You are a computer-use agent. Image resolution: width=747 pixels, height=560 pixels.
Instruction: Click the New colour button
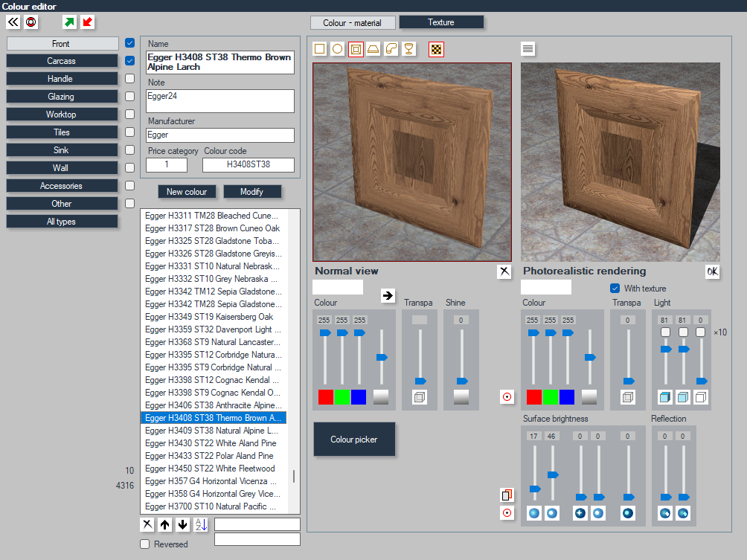[x=187, y=191]
